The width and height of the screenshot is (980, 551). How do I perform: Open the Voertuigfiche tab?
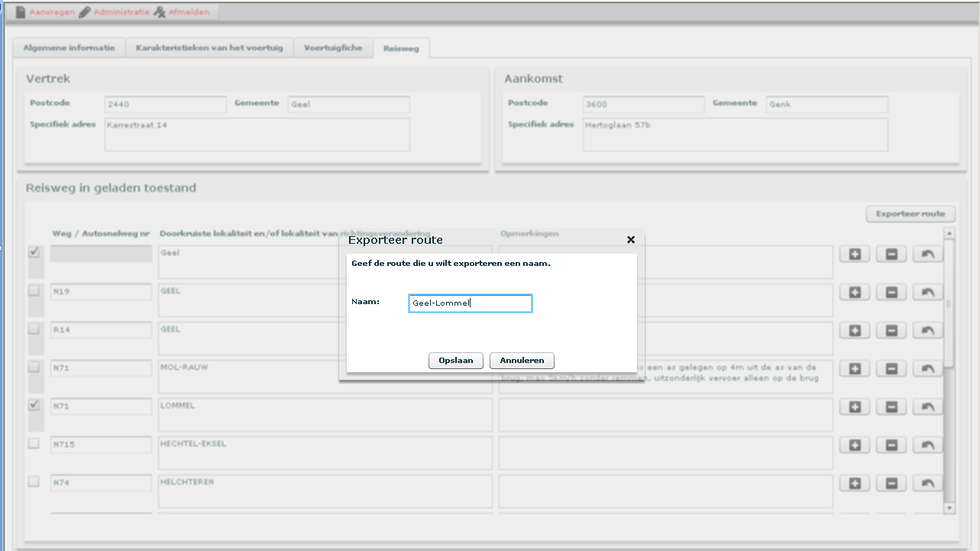click(x=333, y=47)
